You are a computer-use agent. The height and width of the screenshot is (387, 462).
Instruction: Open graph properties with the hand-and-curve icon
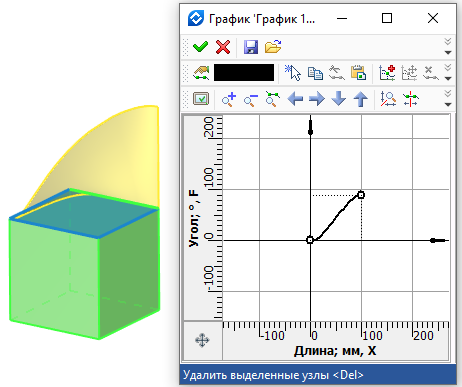tap(201, 73)
